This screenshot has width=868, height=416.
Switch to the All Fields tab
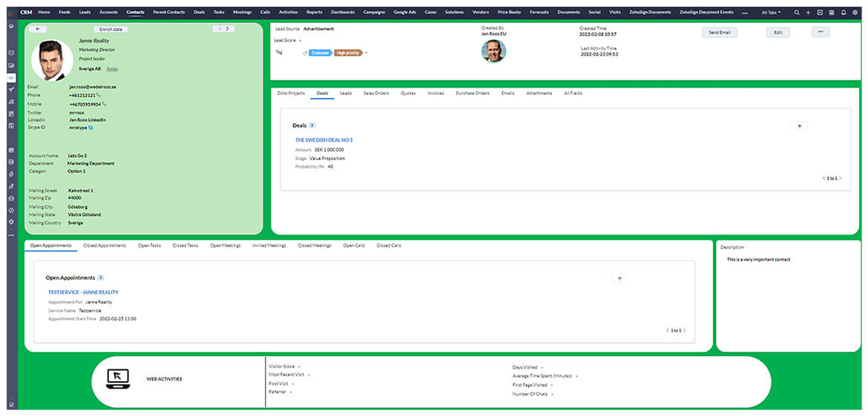pyautogui.click(x=573, y=93)
